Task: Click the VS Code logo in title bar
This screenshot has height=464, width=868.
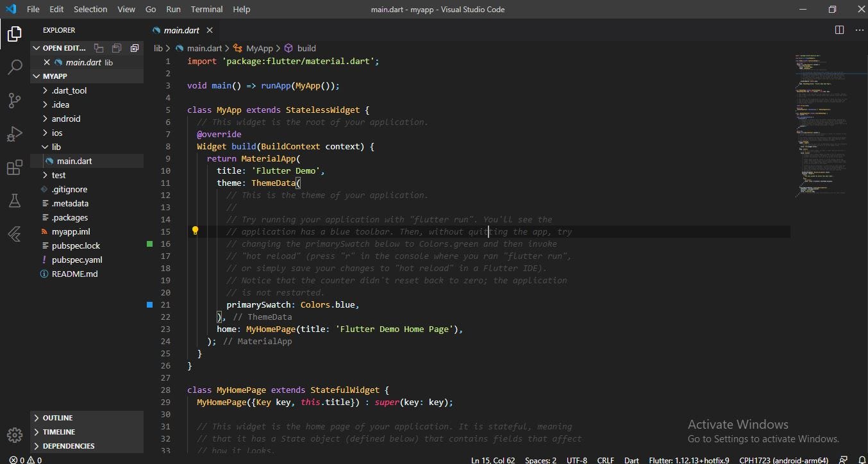Action: click(x=11, y=9)
